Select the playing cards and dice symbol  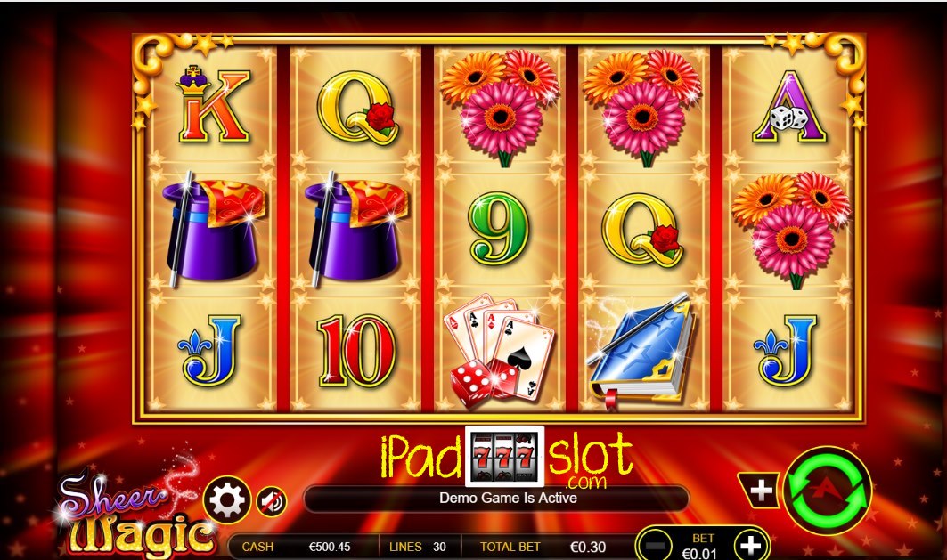[x=499, y=350]
